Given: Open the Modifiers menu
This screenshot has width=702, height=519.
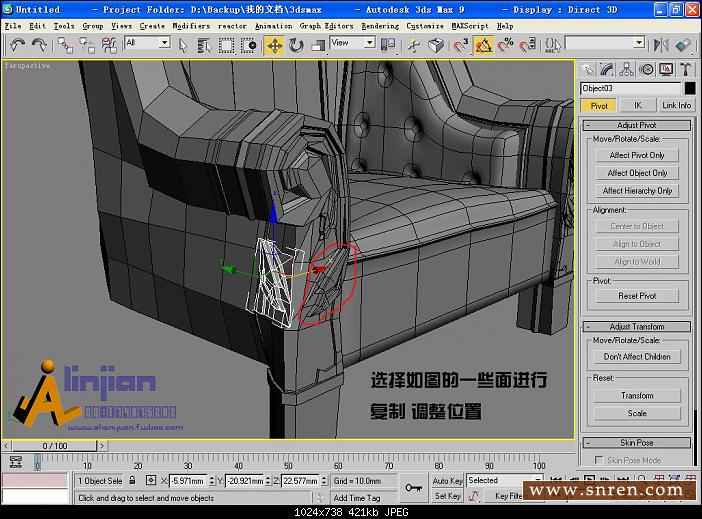Looking at the screenshot, I should coord(191,26).
